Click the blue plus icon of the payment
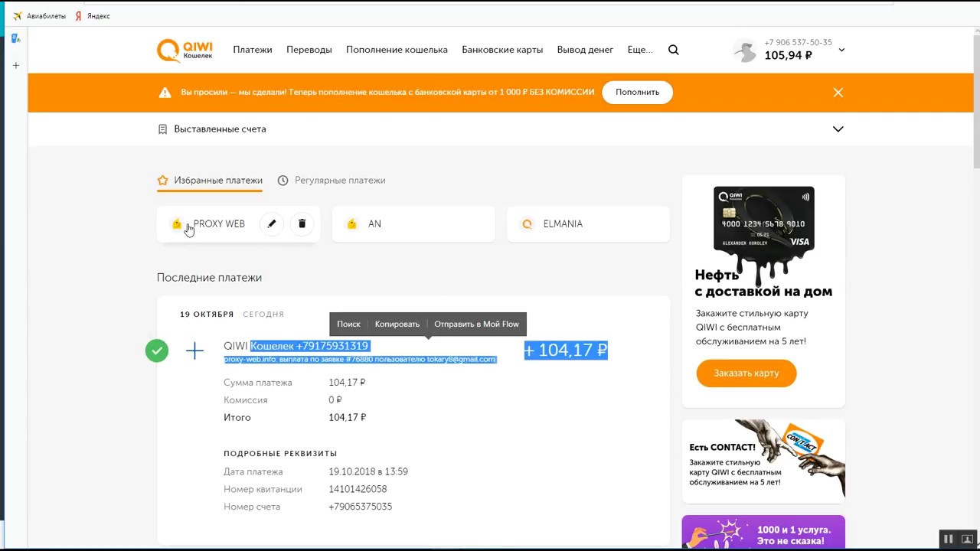The width and height of the screenshot is (980, 551). pyautogui.click(x=194, y=350)
